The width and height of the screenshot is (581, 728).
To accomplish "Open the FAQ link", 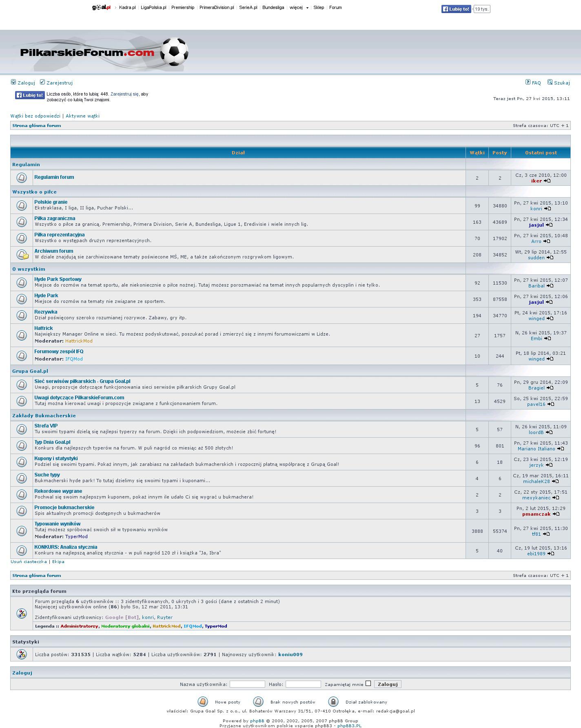I will (x=536, y=83).
